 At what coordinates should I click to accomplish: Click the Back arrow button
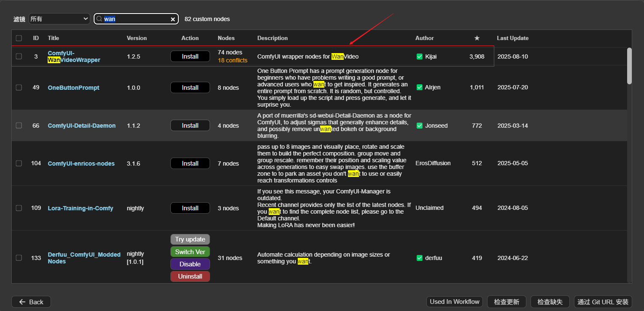[x=31, y=302]
